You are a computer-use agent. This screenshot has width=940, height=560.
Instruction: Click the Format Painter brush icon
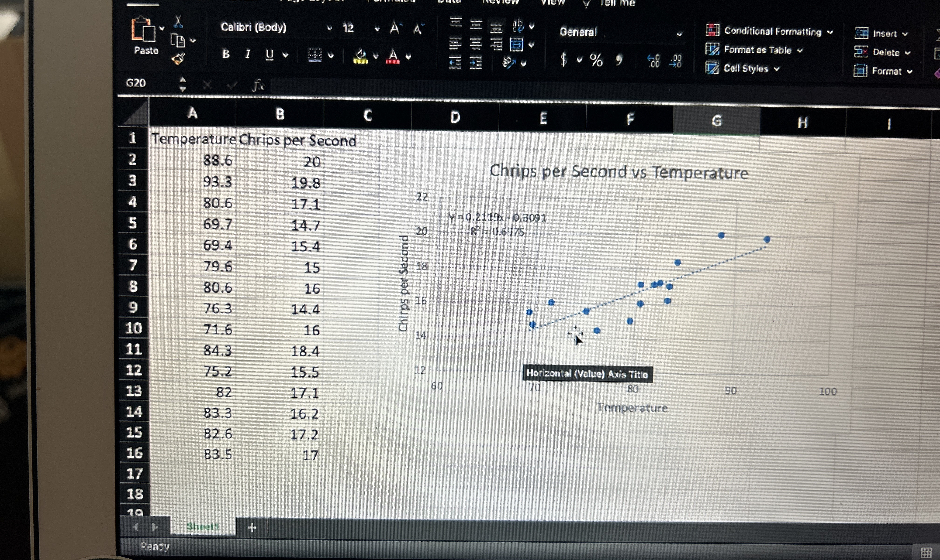[178, 58]
